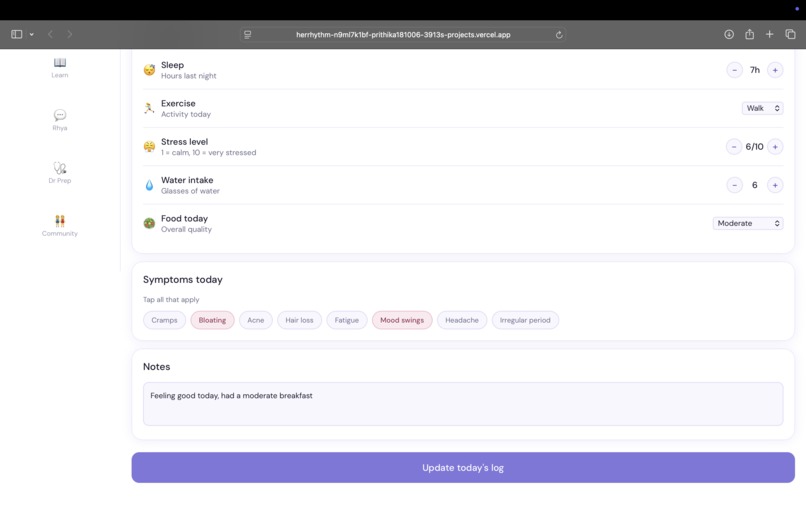This screenshot has height=524, width=806.
Task: Toggle the Irregular period symptom chip
Action: [x=525, y=320]
